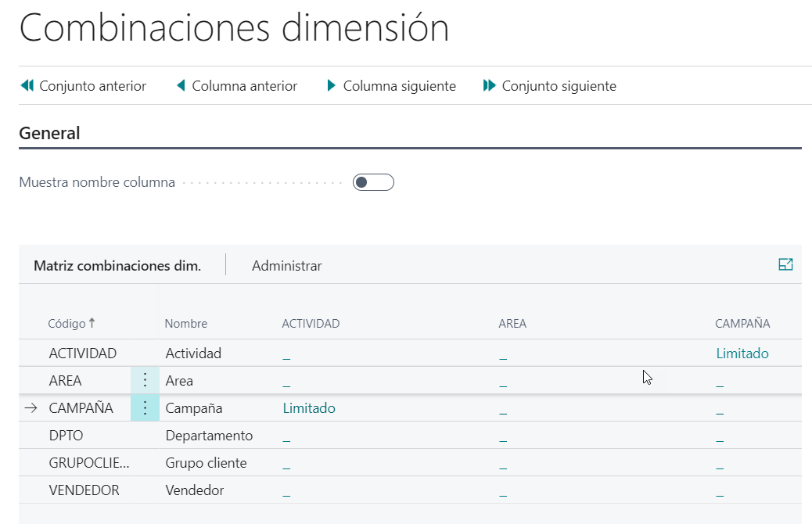Expand the matrix part to full view
This screenshot has width=812, height=524.
785,265
